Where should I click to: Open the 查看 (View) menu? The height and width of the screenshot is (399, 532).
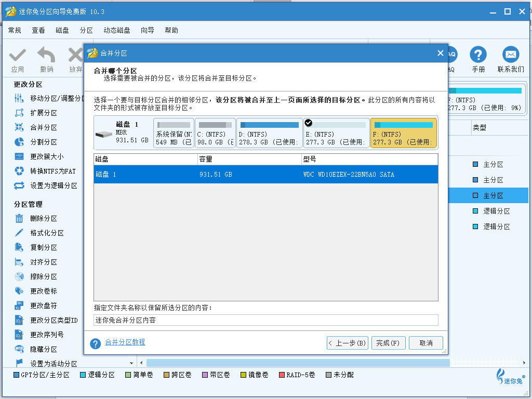(x=38, y=30)
